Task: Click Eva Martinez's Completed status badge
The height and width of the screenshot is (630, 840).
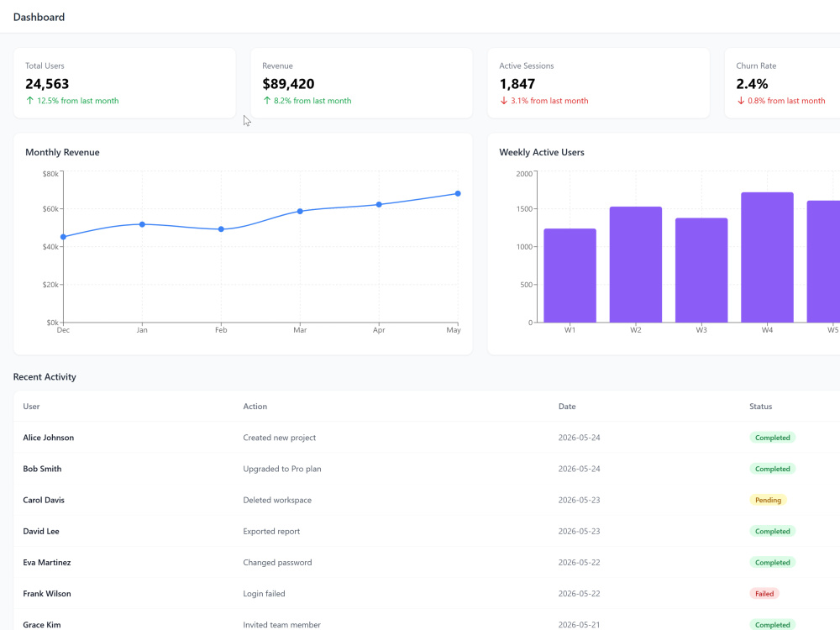Action: (x=773, y=563)
